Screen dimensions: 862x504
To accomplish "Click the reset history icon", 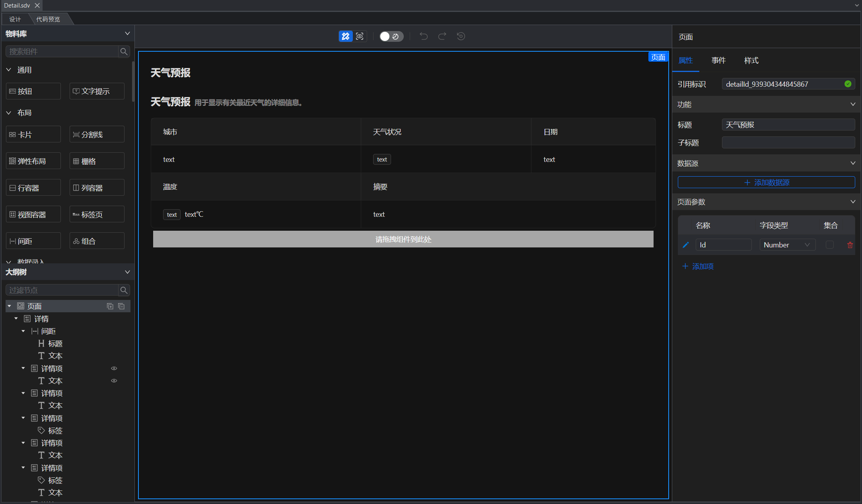I will (461, 36).
